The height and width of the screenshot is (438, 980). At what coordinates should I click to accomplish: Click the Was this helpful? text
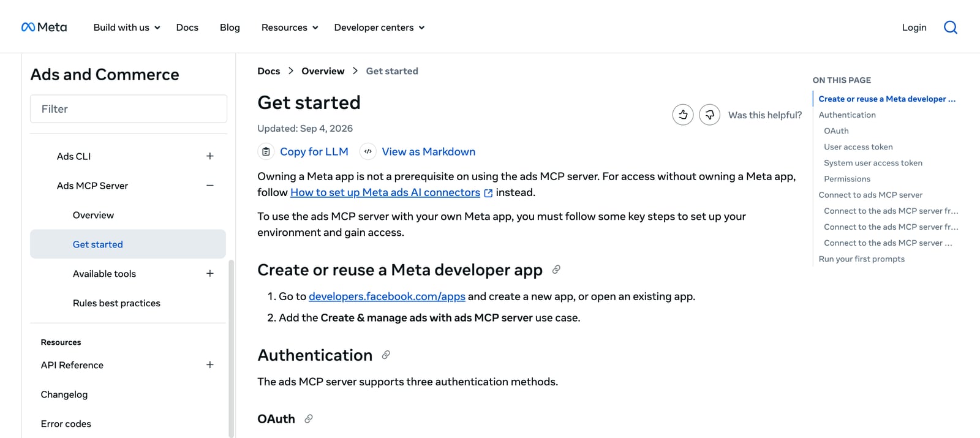(765, 115)
